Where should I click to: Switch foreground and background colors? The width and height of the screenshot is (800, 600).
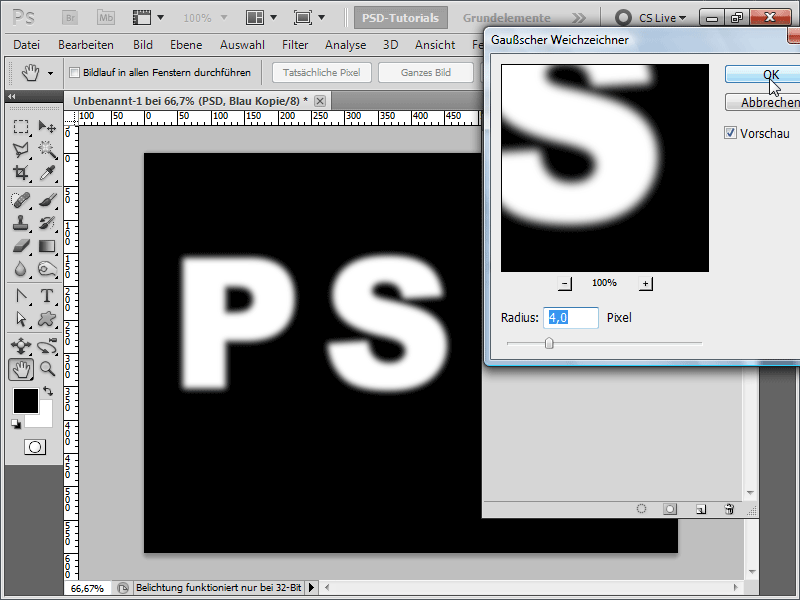[x=48, y=391]
